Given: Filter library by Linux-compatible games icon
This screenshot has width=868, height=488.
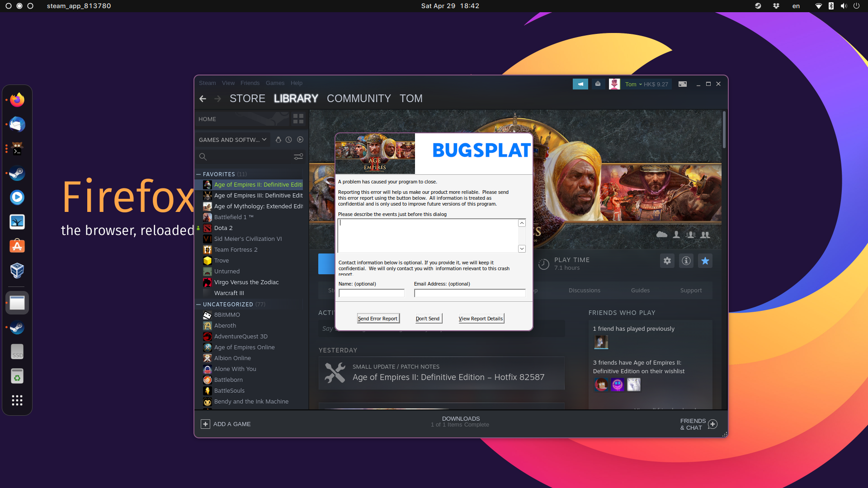Looking at the screenshot, I should pos(278,140).
